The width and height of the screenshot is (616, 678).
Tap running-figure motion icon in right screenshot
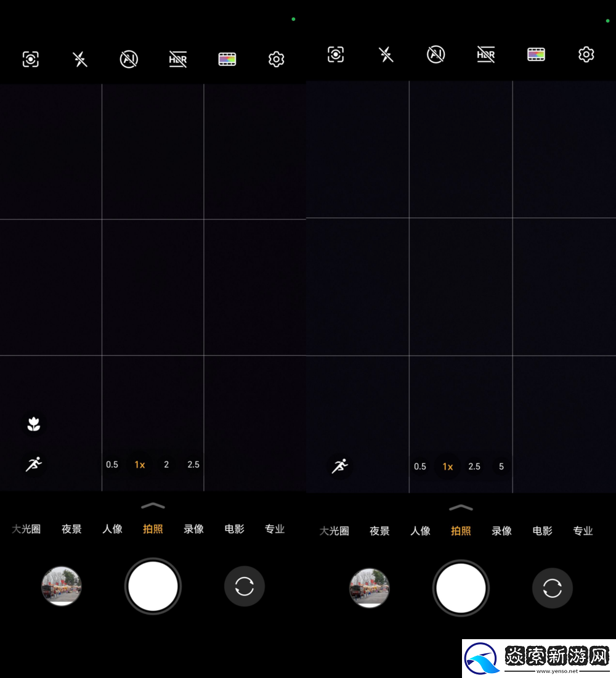click(340, 466)
